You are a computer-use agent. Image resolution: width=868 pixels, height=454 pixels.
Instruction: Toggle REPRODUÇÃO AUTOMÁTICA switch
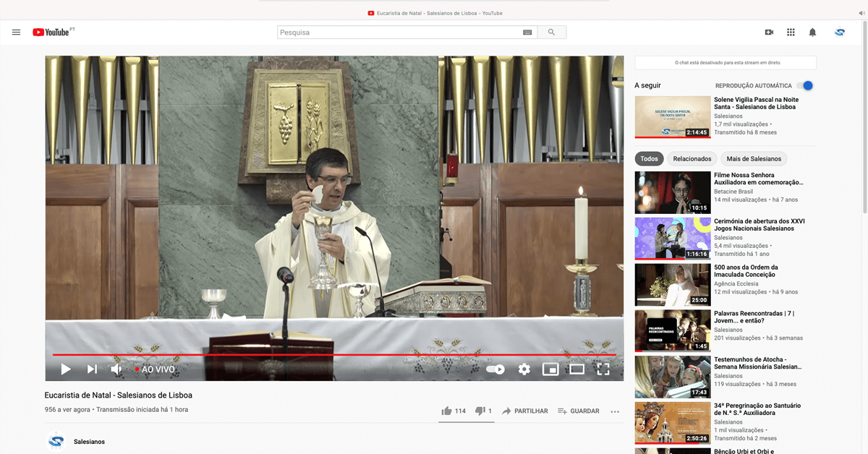click(x=804, y=85)
